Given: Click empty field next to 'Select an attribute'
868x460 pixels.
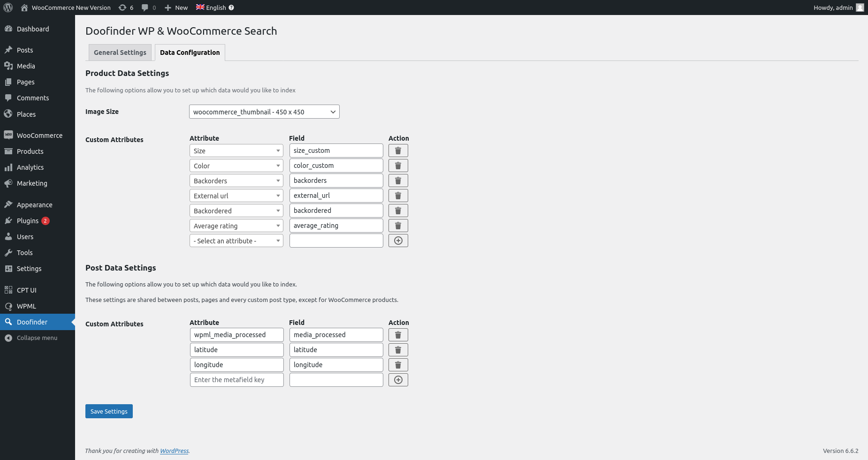Looking at the screenshot, I should [x=336, y=241].
